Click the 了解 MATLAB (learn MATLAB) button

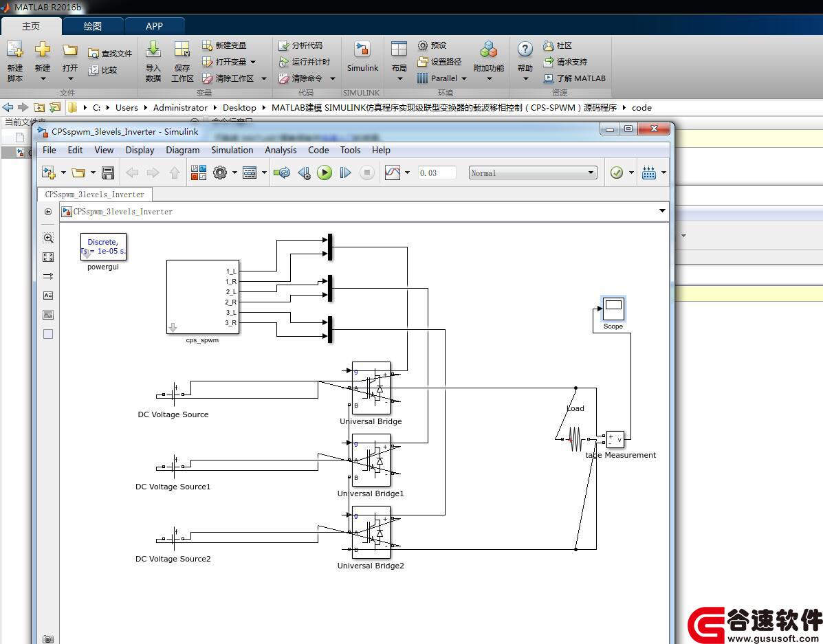(x=574, y=78)
